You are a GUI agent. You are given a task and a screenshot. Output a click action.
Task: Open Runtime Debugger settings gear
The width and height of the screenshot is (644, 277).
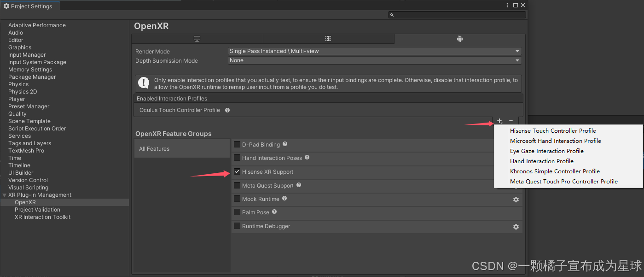point(516,227)
